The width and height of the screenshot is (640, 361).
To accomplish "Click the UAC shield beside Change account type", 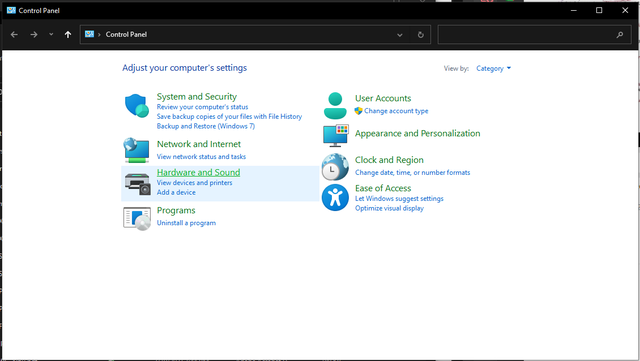I will click(x=358, y=111).
